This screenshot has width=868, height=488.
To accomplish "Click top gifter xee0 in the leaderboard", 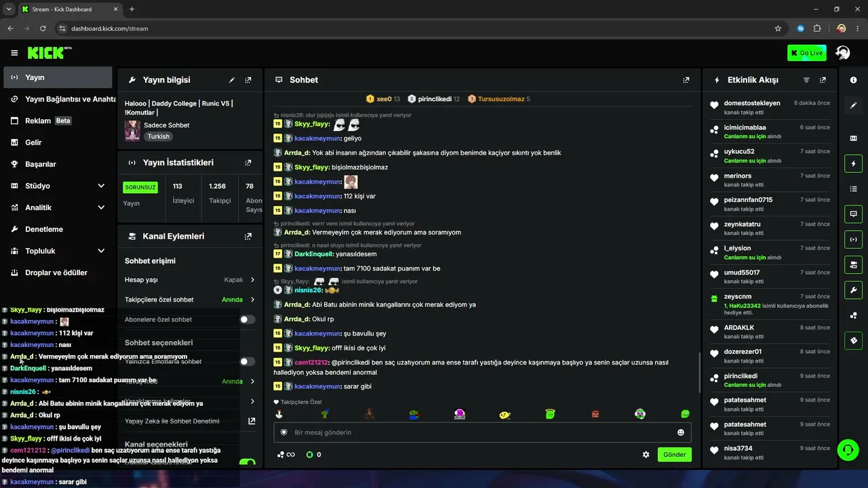I will (382, 99).
